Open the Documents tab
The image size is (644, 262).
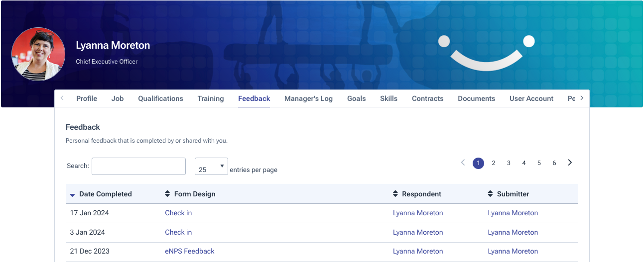477,98
